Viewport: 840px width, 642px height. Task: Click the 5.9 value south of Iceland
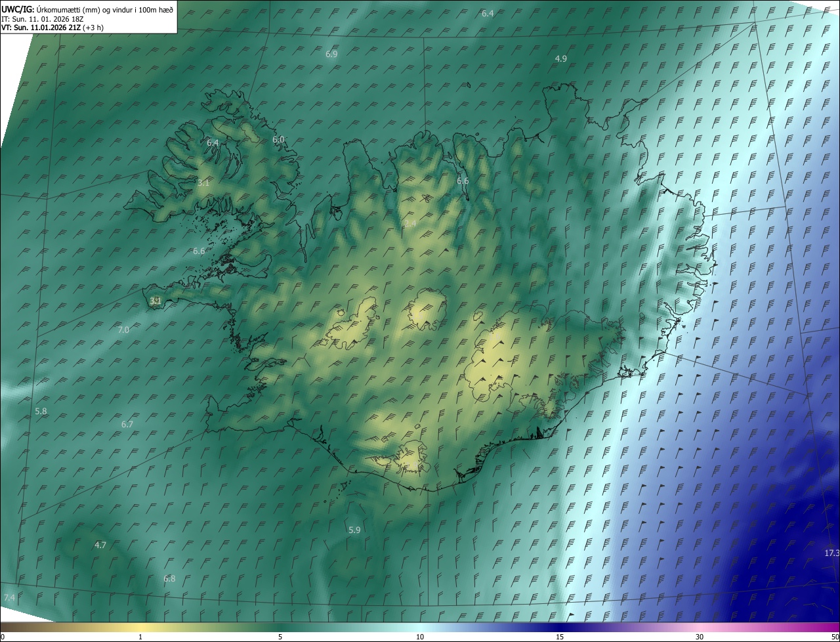click(354, 530)
